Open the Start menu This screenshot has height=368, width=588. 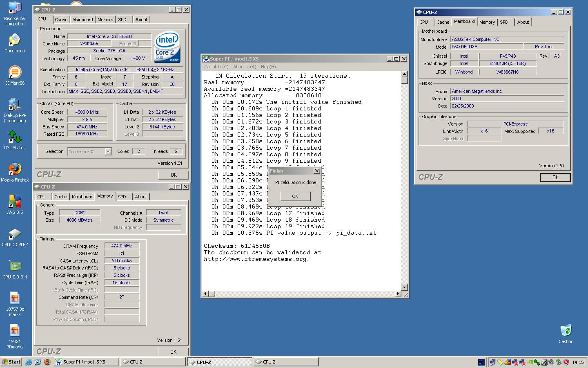(11, 362)
